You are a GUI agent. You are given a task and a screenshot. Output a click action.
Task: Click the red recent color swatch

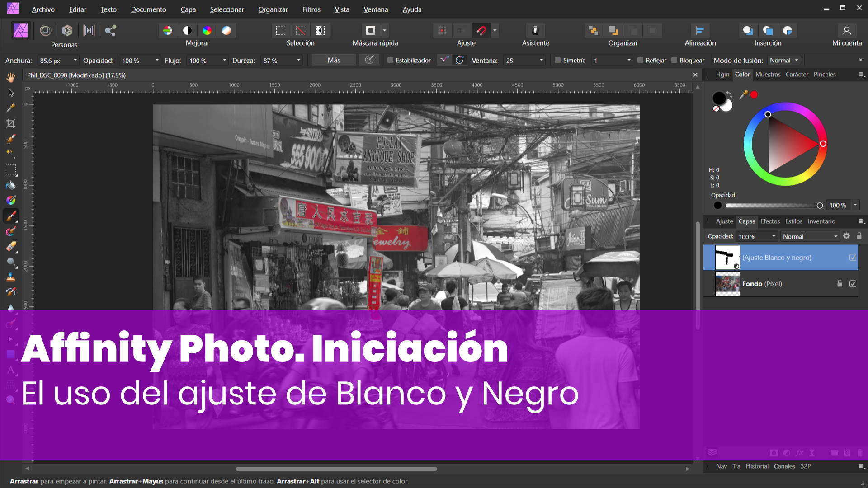(754, 94)
